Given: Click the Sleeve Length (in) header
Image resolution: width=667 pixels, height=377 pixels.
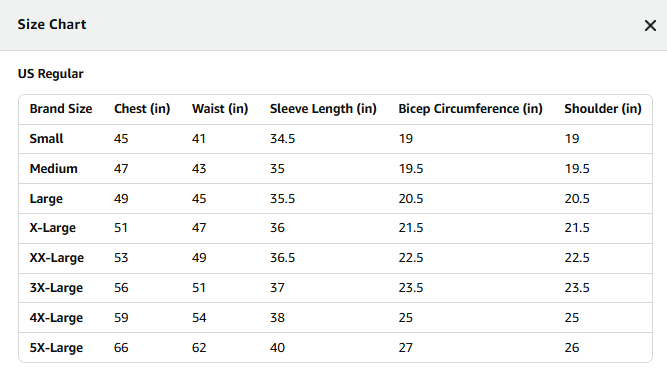Looking at the screenshot, I should [323, 109].
